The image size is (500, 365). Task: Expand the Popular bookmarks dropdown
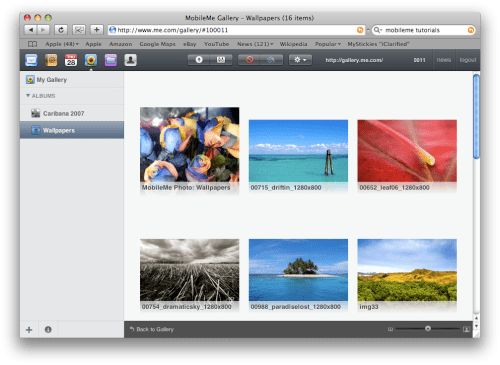click(328, 44)
